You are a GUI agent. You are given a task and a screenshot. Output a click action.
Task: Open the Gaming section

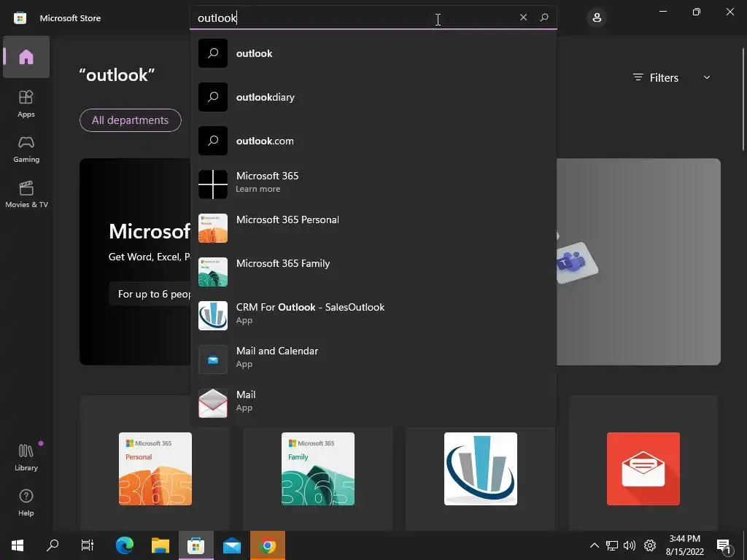(26, 149)
